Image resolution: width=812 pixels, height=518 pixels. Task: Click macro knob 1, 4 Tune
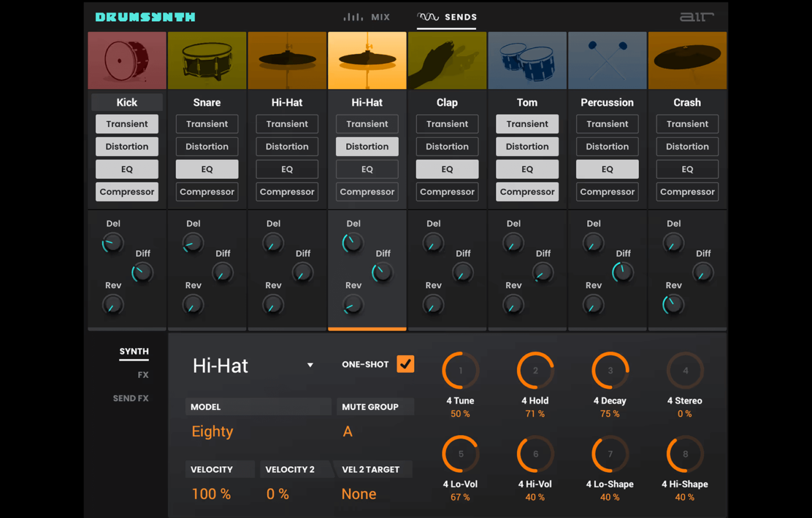point(460,371)
